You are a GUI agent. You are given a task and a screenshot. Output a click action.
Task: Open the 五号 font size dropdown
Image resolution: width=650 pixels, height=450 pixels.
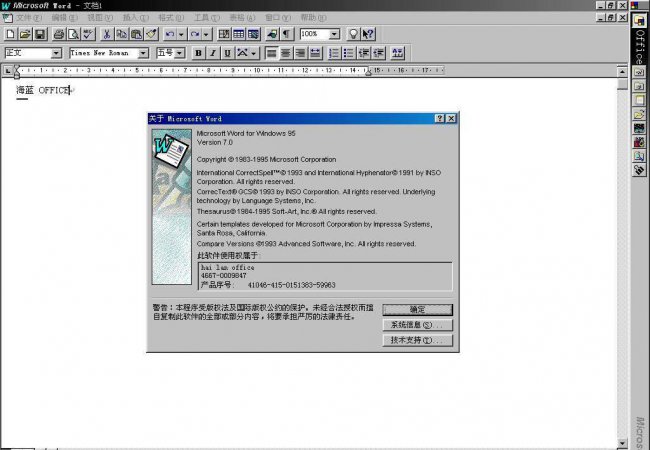tap(179, 53)
